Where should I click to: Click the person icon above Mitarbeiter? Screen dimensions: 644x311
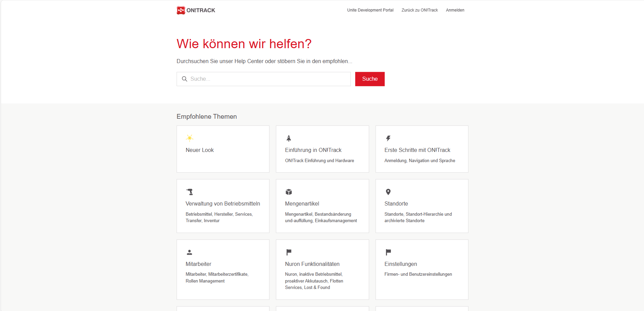point(189,252)
